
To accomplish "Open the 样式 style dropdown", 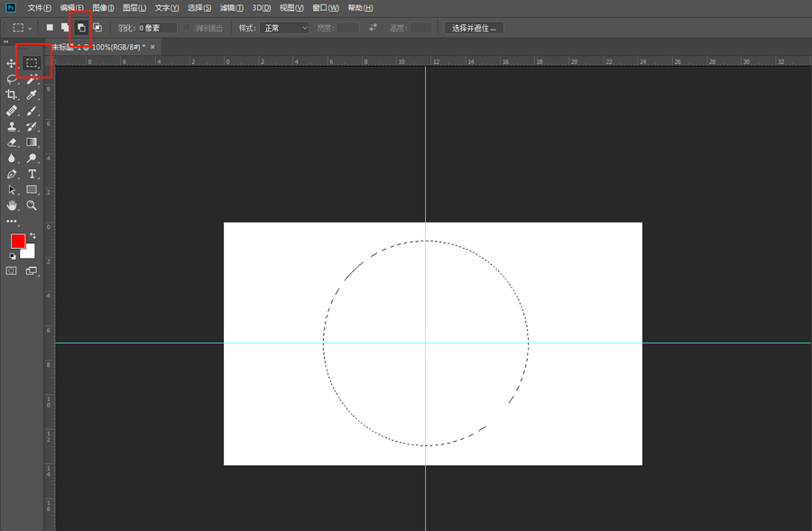I will pyautogui.click(x=284, y=28).
